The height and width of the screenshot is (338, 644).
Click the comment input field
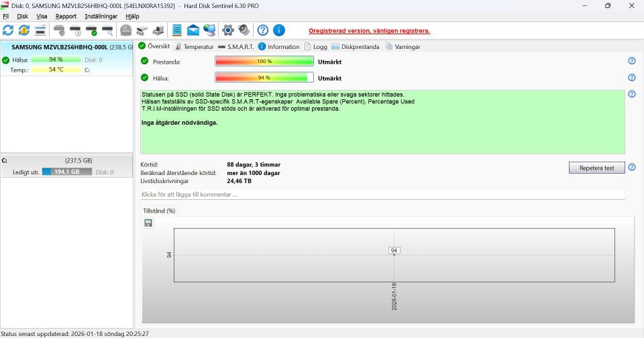[382, 194]
